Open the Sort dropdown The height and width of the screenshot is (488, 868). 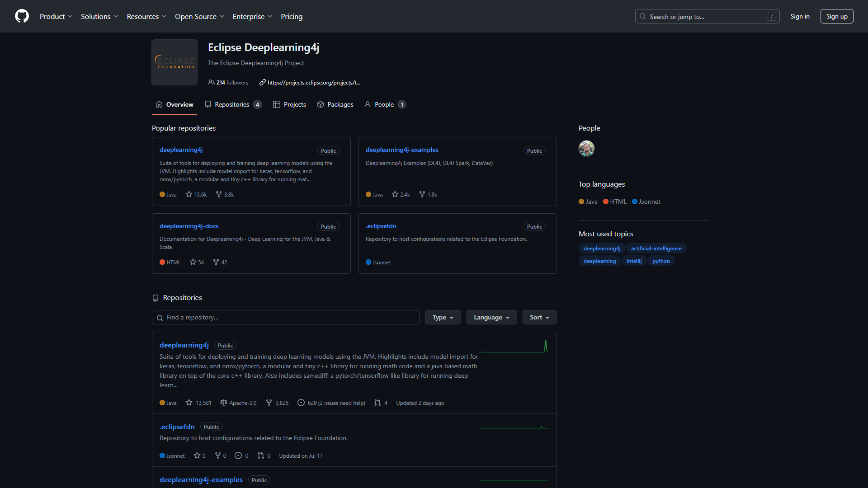[x=539, y=317]
